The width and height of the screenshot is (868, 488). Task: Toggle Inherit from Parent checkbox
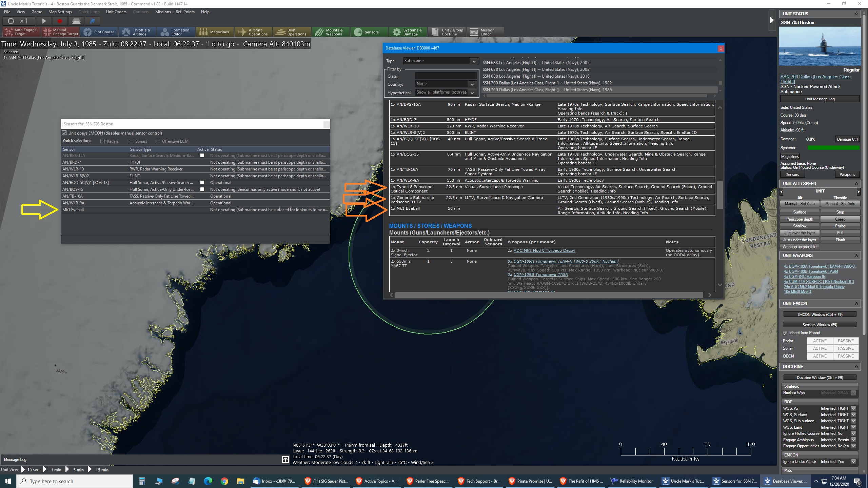(x=785, y=333)
